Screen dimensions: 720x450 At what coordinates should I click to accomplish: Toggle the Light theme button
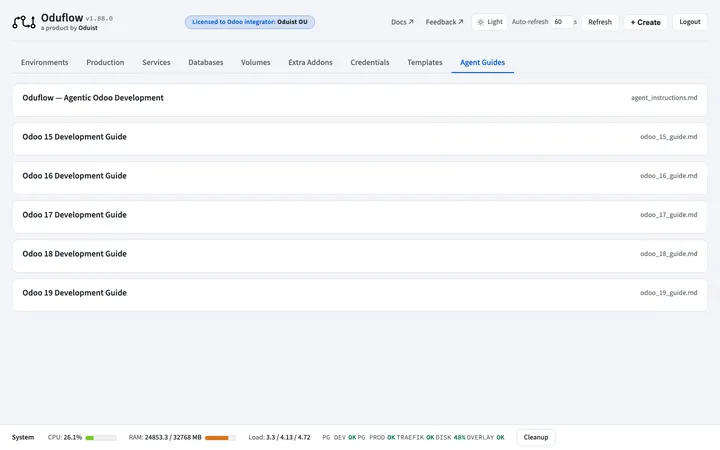point(489,22)
